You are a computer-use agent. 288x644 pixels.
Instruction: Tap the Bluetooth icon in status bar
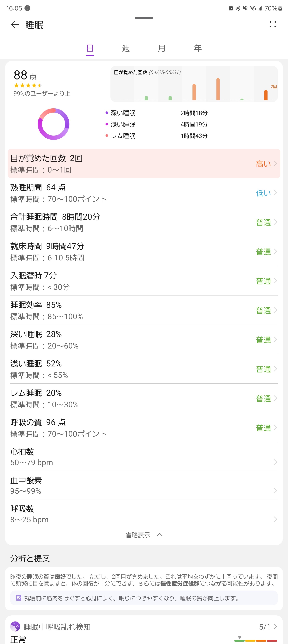(238, 8)
